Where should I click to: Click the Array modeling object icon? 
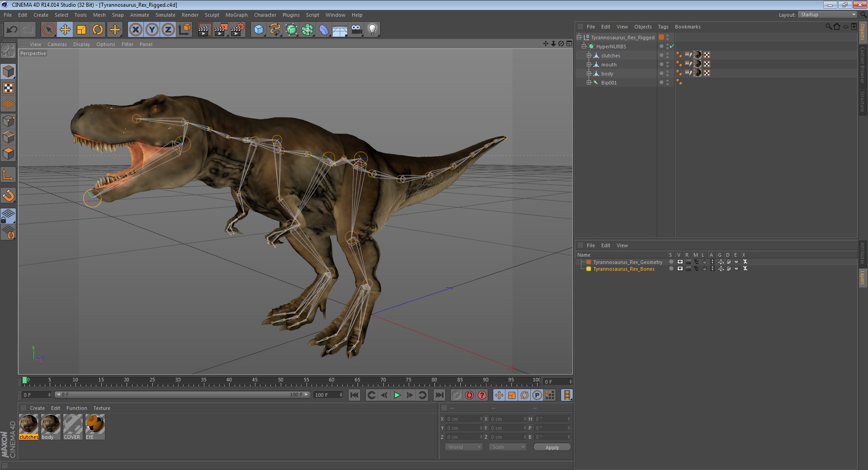[x=307, y=30]
